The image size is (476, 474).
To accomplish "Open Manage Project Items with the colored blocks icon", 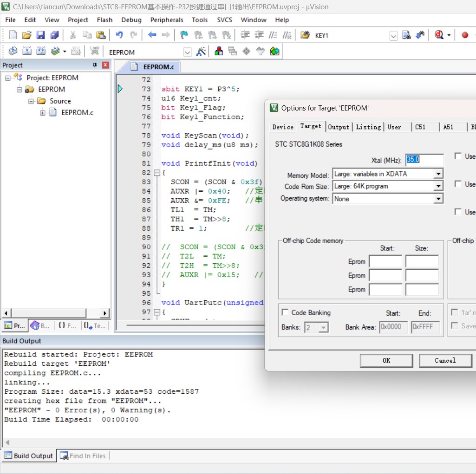I will pos(219,51).
